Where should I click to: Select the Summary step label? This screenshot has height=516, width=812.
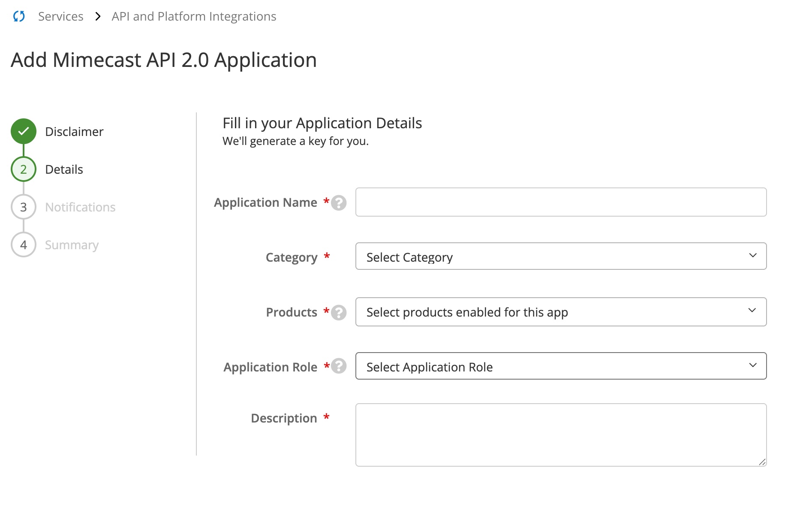(72, 245)
